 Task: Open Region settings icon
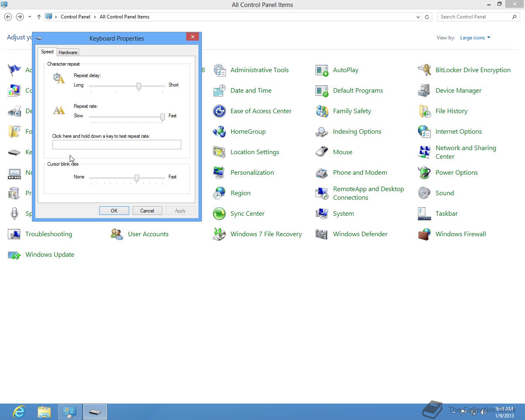[x=219, y=193]
